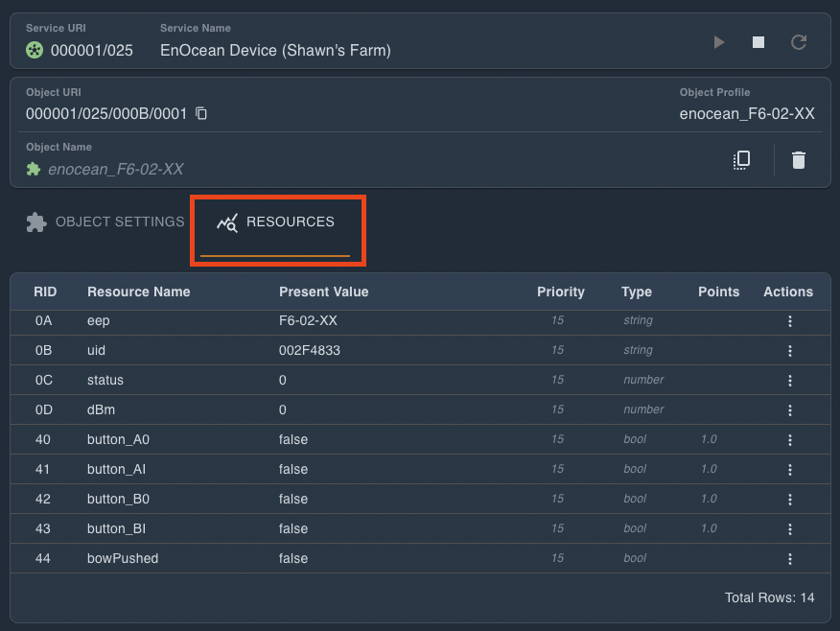Screen dimensions: 840x631
Task: Start the EnOcean Device service
Action: point(718,42)
